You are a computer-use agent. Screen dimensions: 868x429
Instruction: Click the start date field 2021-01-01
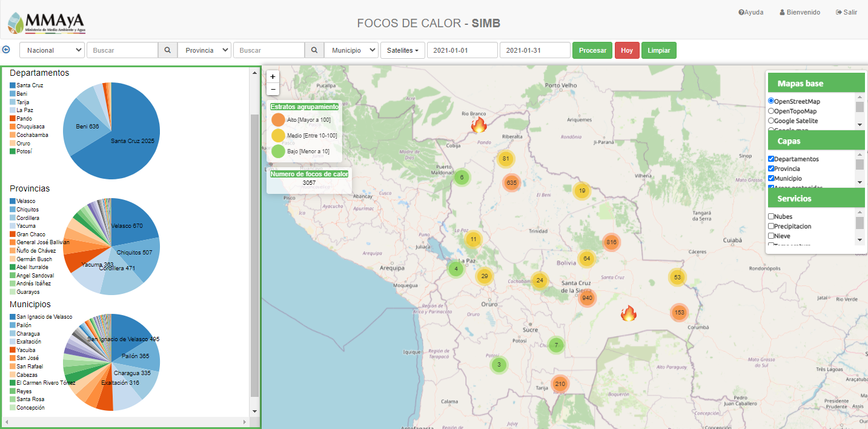point(462,50)
